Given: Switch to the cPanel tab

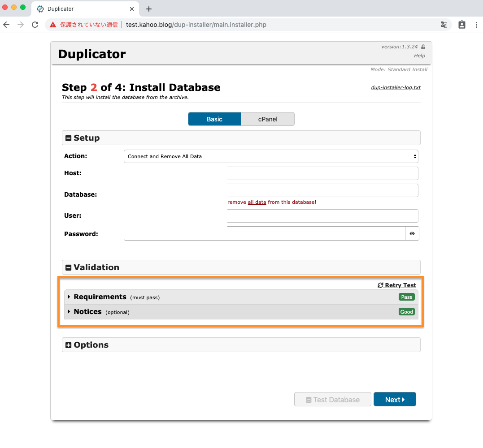Looking at the screenshot, I should pyautogui.click(x=267, y=119).
